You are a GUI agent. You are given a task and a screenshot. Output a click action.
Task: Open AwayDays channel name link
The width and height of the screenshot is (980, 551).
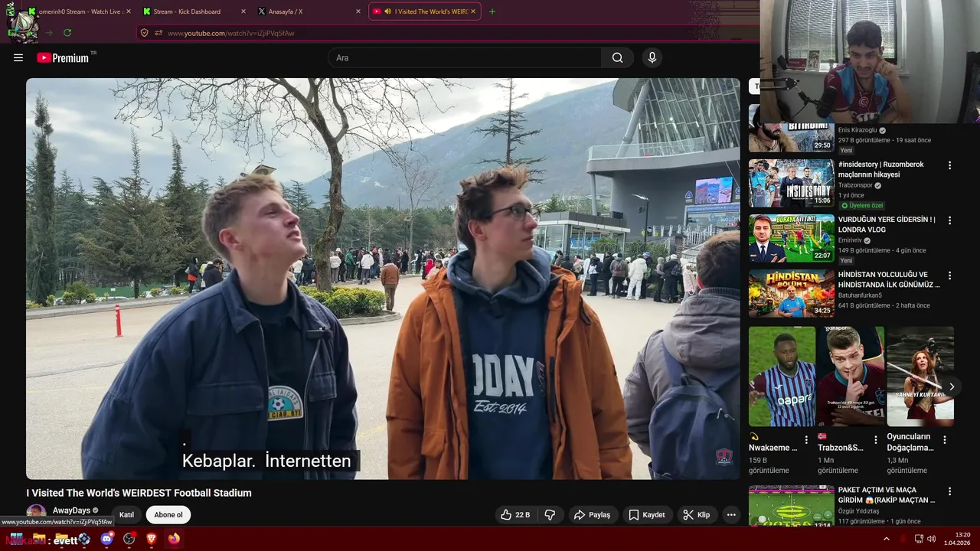coord(71,510)
